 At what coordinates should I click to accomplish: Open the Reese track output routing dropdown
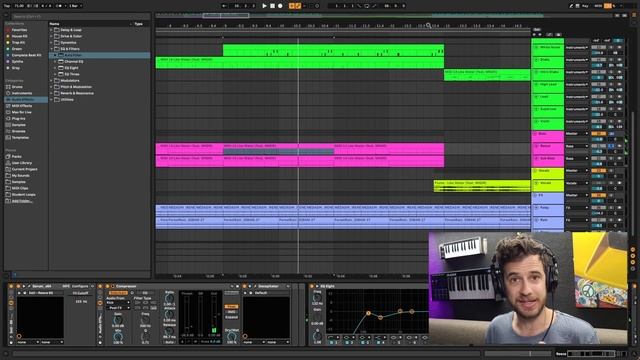(577, 146)
